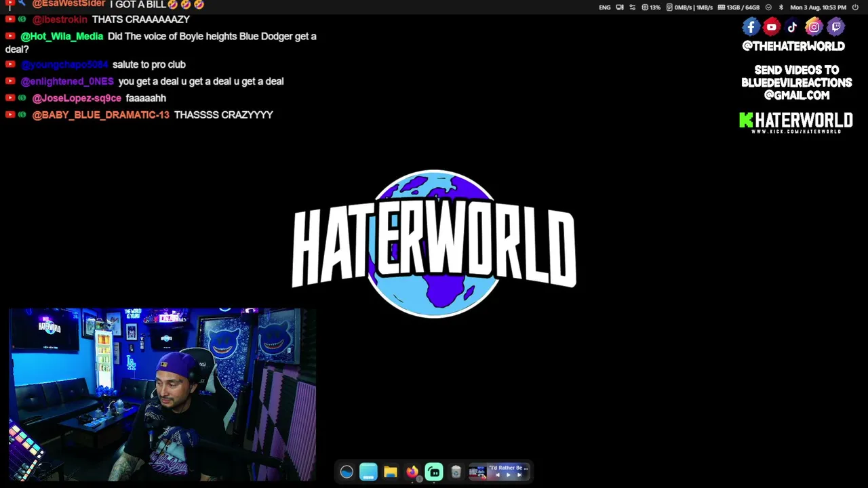868x488 pixels.
Task: Click the Facebook icon in the overlay
Action: 751,27
